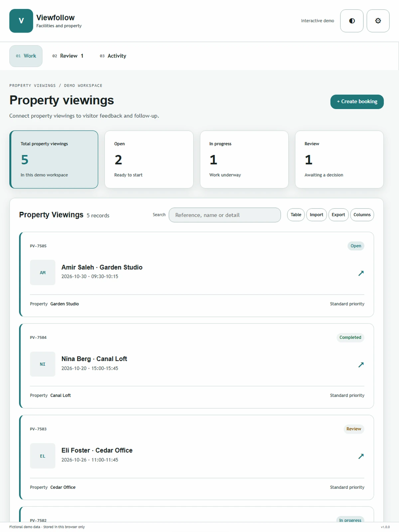Image resolution: width=399 pixels, height=532 pixels.
Task: Click the EL avatar for Eli Foster
Action: pyautogui.click(x=43, y=456)
